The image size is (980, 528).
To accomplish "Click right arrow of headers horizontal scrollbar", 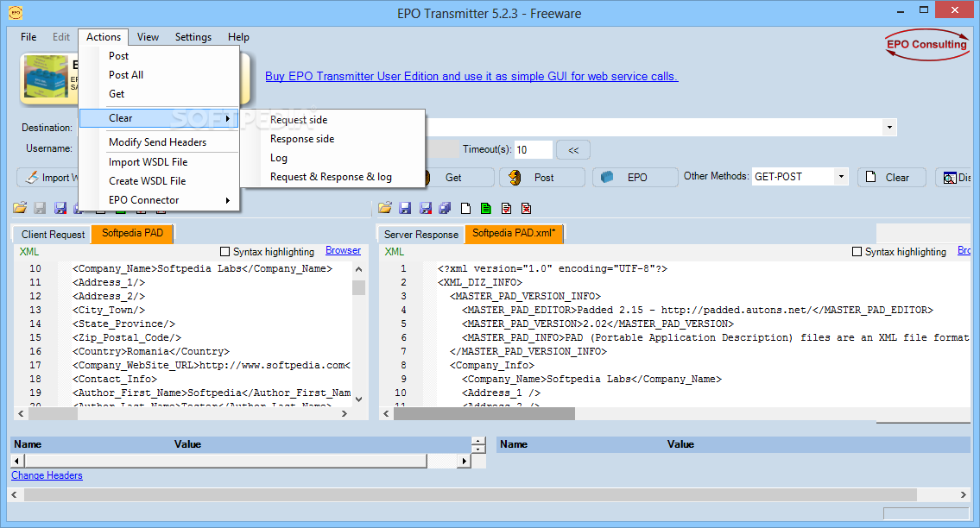I will 463,462.
